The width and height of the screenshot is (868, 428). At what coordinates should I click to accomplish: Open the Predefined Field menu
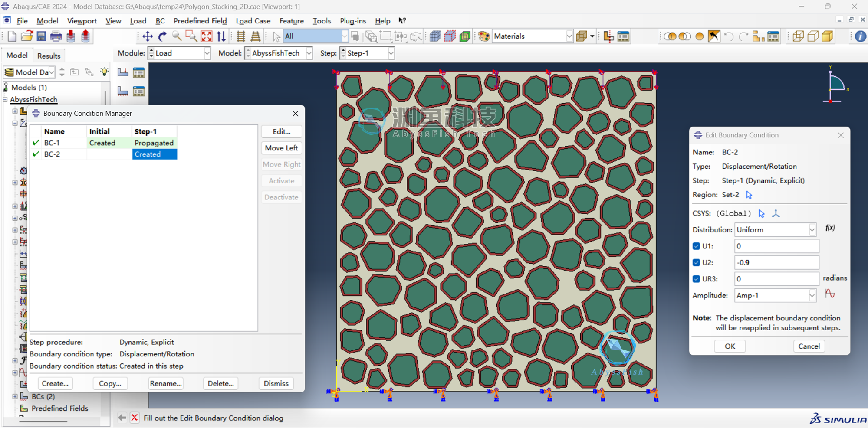pyautogui.click(x=200, y=21)
